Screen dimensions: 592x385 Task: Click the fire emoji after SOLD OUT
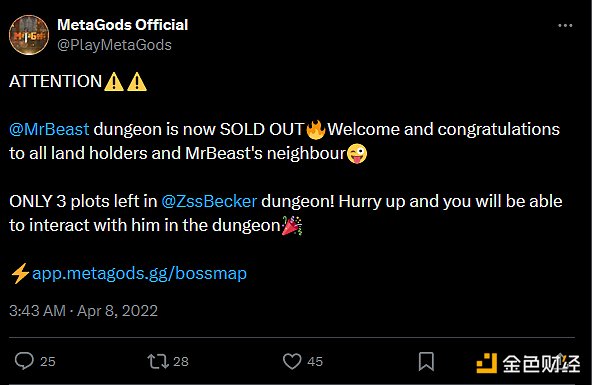click(x=316, y=129)
